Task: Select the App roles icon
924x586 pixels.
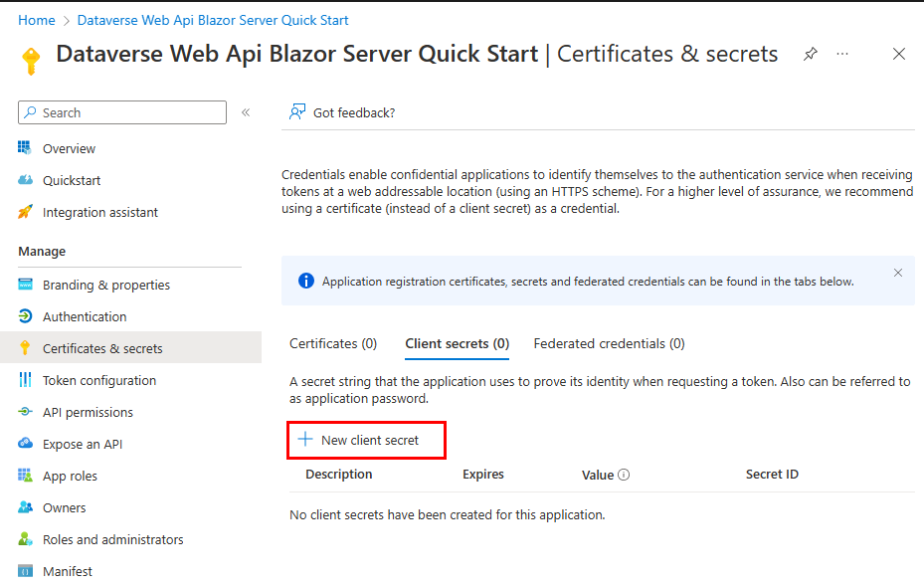Action: [x=25, y=476]
